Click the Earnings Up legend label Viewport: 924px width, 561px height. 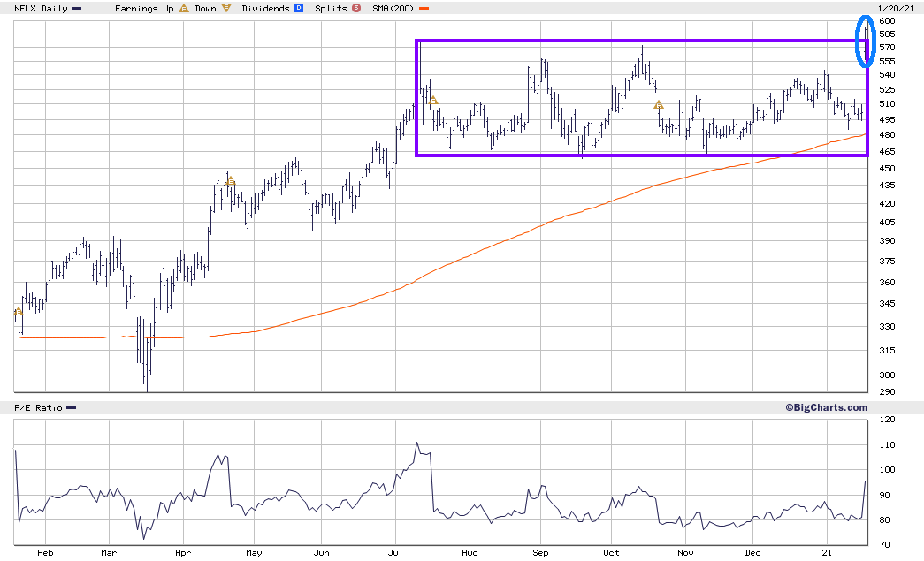[144, 9]
